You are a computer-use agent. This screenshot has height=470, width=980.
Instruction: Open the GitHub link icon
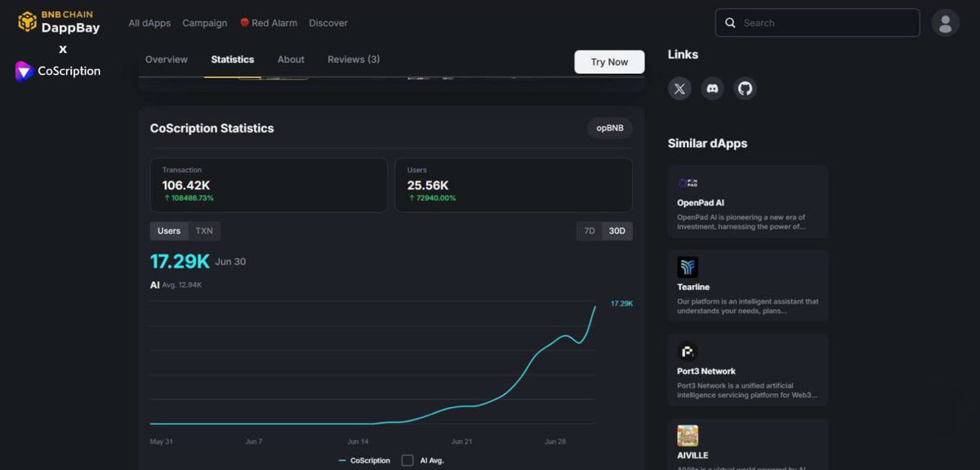745,88
